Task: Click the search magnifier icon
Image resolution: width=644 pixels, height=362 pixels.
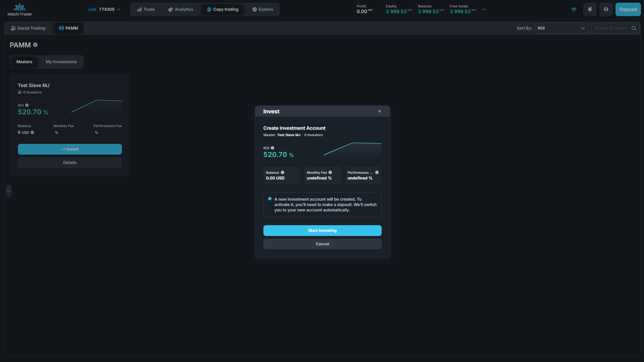Action: [x=634, y=28]
